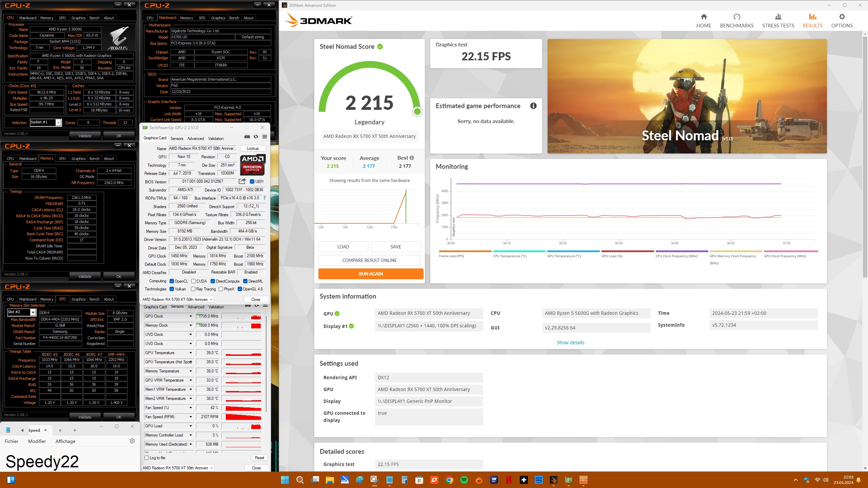Toggle the Vulkan checkbox

click(172, 289)
